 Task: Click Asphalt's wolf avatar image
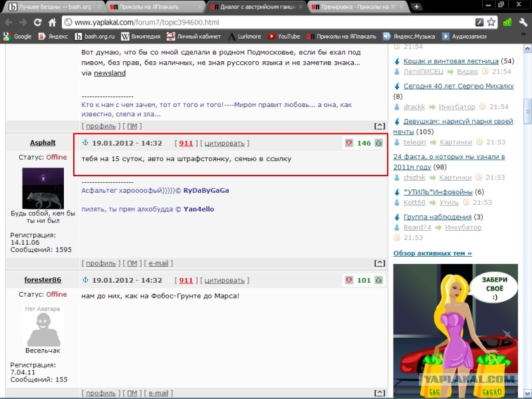43,189
